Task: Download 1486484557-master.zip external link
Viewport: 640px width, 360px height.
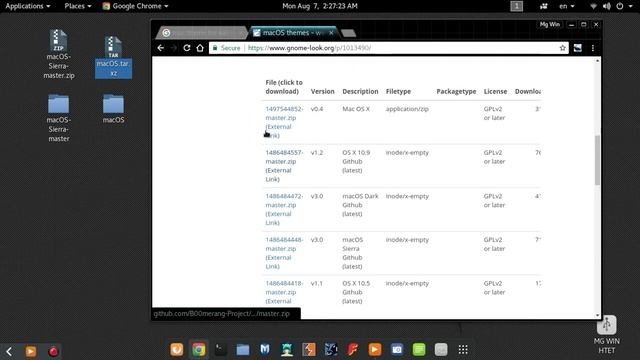Action: [x=284, y=166]
